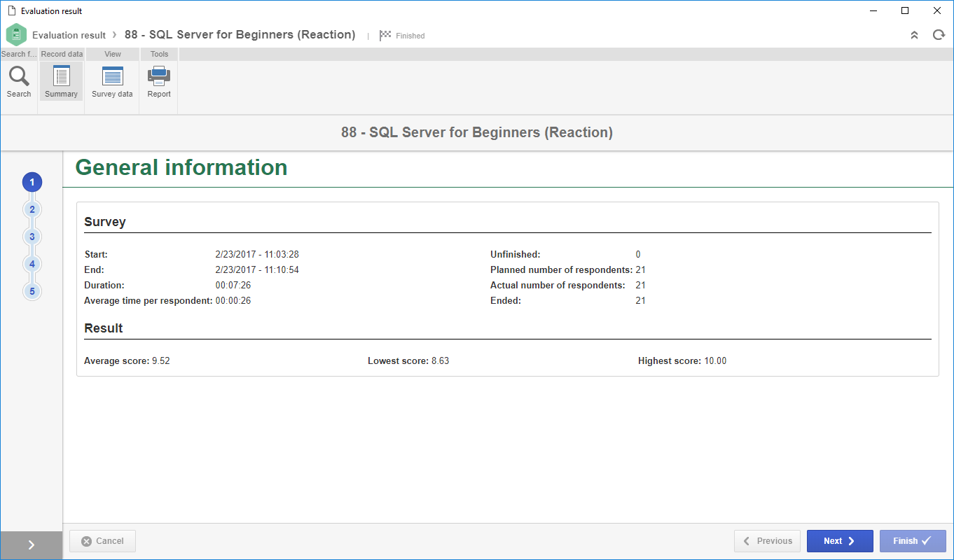Go to wizard step 2
Viewport: 954px width, 560px height.
point(32,209)
